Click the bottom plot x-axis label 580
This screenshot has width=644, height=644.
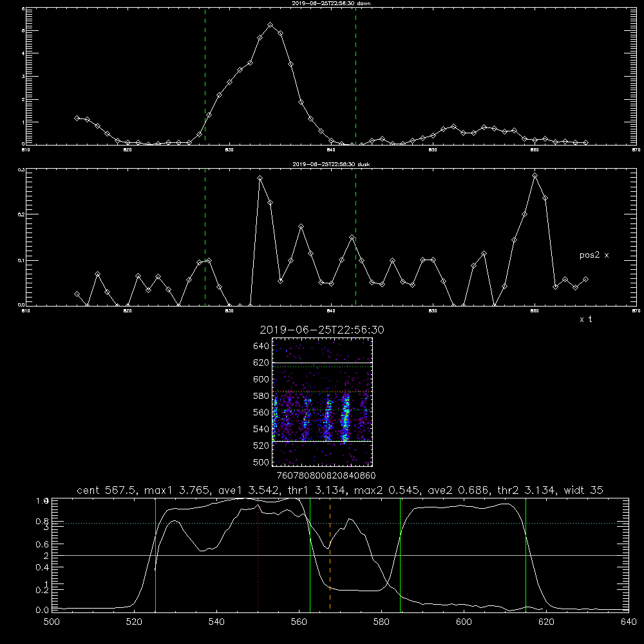tap(381, 622)
